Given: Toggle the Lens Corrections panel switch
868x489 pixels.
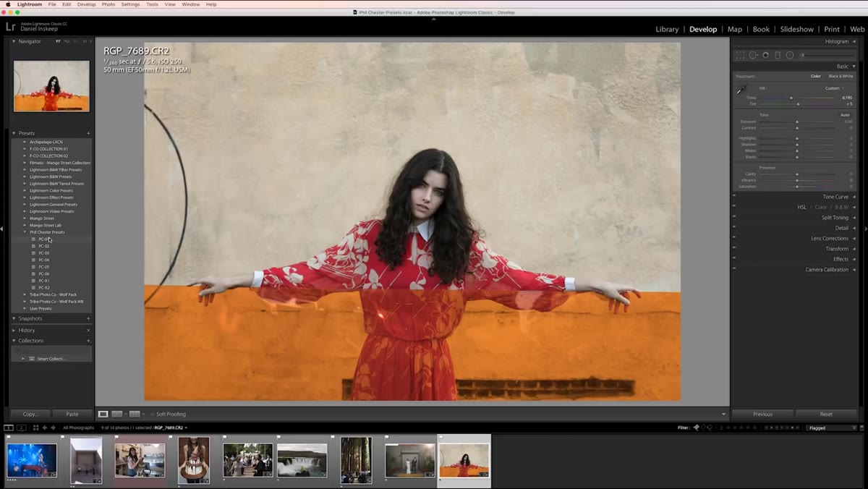Looking at the screenshot, I should click(734, 238).
